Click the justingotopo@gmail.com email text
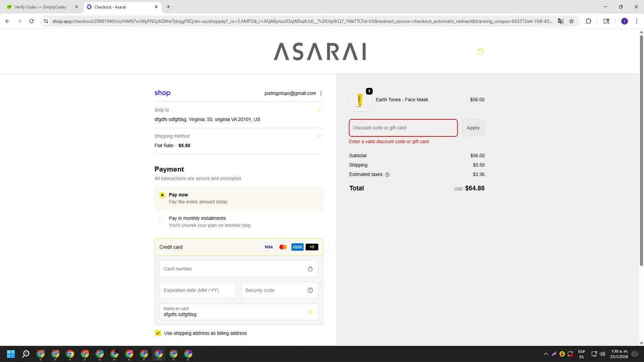This screenshot has width=644, height=362. click(x=290, y=93)
